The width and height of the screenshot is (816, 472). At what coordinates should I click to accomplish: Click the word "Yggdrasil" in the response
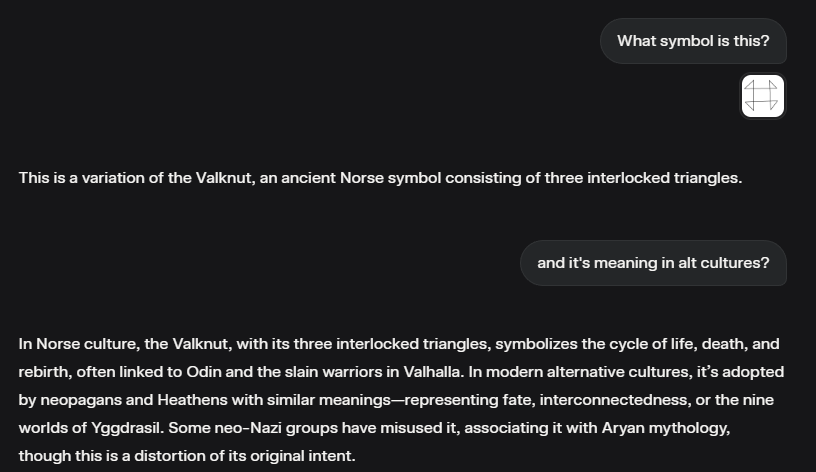127,428
